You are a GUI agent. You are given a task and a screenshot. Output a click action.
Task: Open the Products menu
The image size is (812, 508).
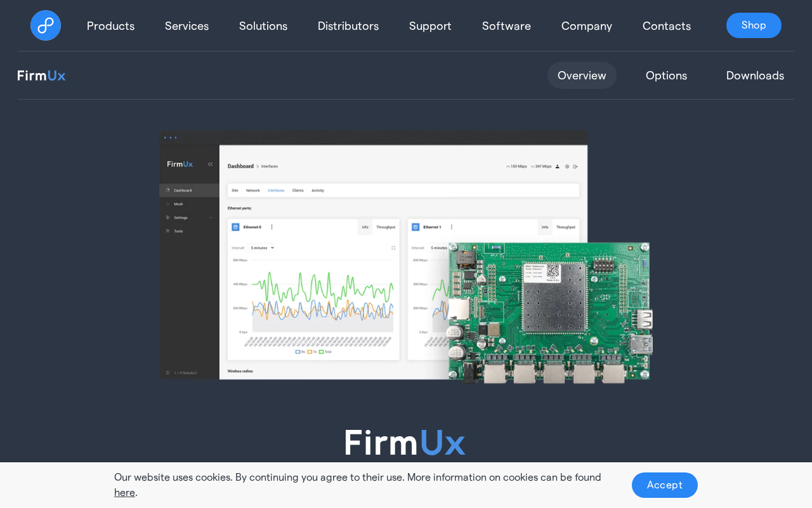[x=110, y=26]
